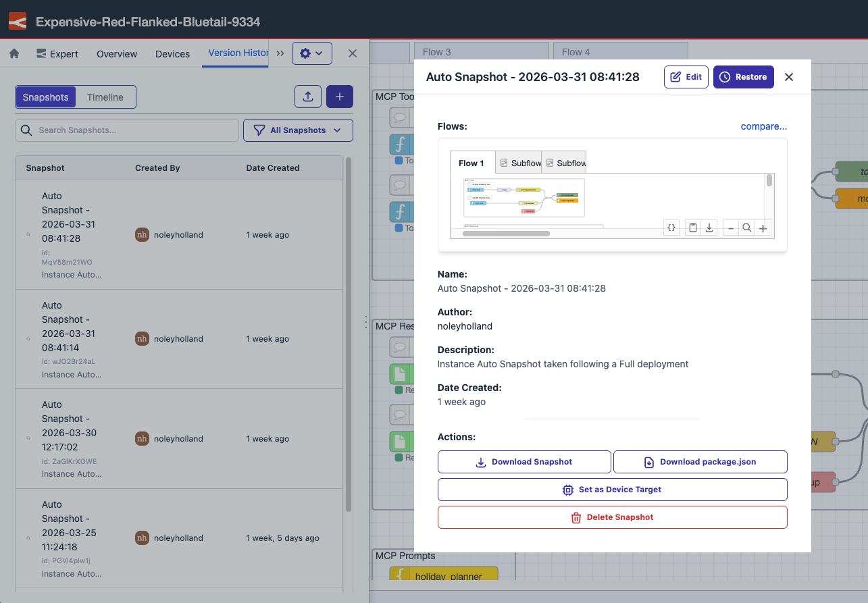Open the settings gear dropdown menu

pos(312,53)
